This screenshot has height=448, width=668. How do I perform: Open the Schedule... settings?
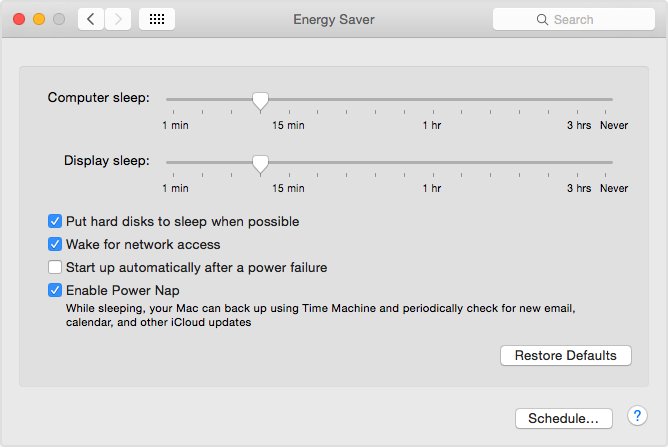(x=563, y=418)
